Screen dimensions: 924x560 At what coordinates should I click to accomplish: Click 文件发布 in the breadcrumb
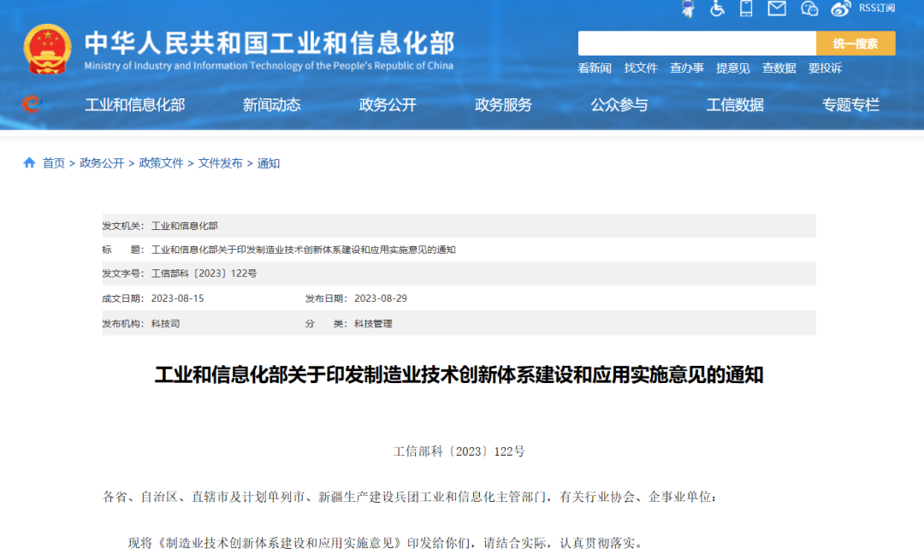[220, 163]
